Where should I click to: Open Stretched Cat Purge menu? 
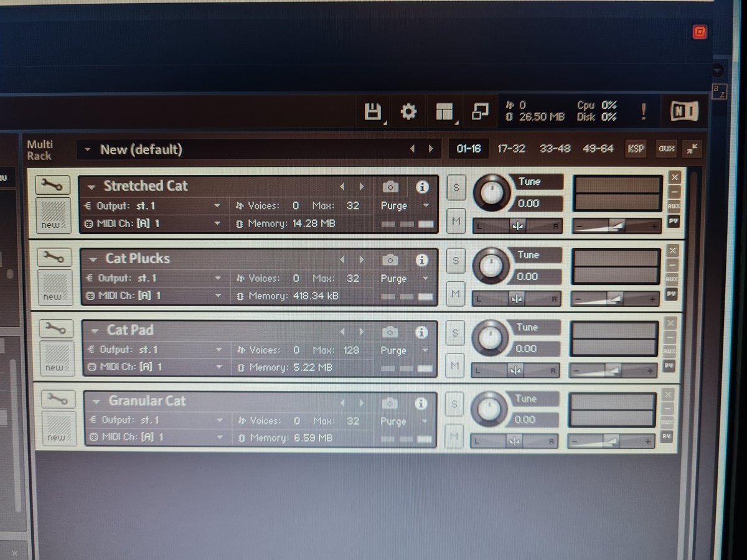[x=405, y=205]
